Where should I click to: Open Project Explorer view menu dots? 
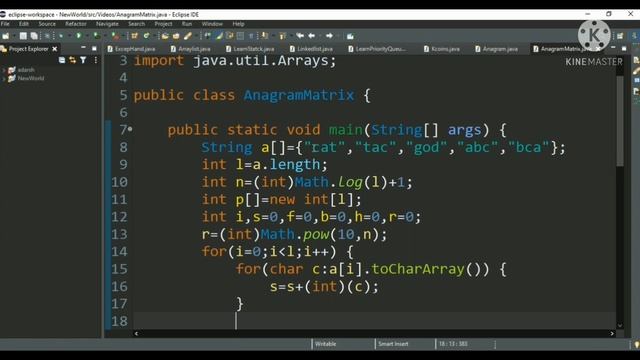point(96,60)
